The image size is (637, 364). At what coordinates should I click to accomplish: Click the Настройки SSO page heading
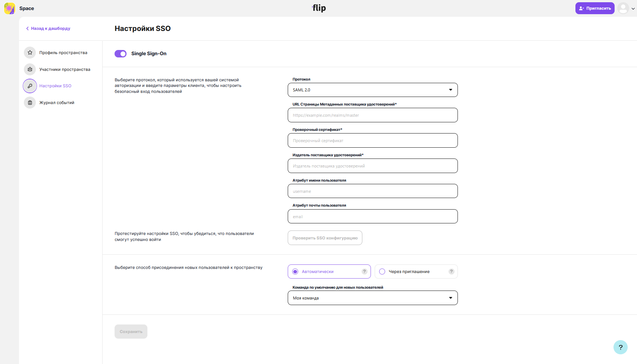click(143, 28)
